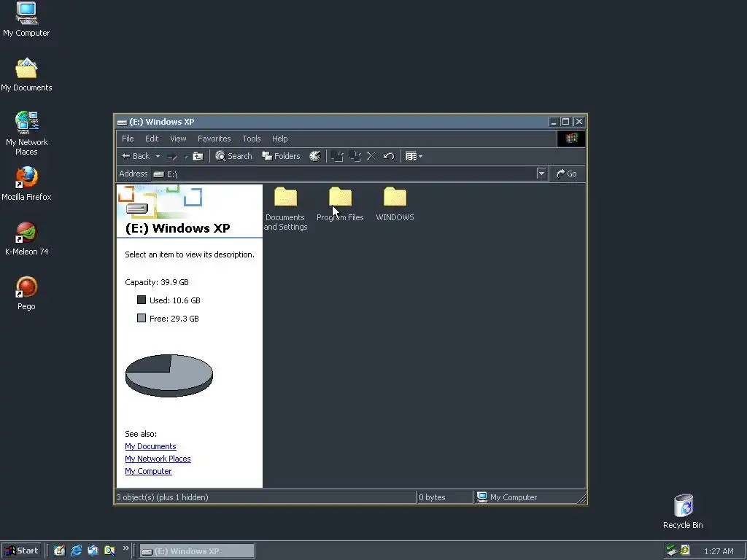The width and height of the screenshot is (747, 560).
Task: Maximize the Windows XP explorer window
Action: click(565, 122)
